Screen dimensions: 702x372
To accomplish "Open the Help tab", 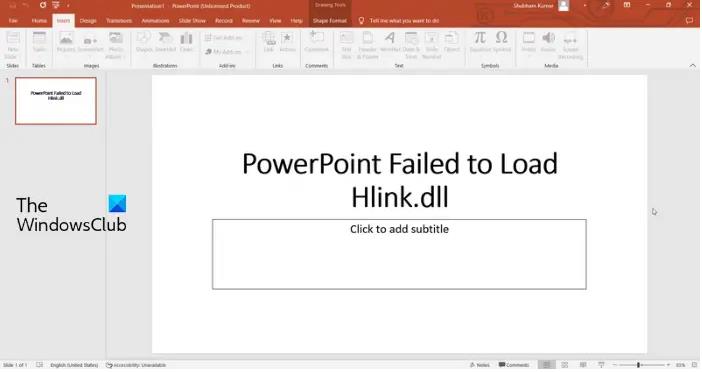I will click(x=296, y=21).
